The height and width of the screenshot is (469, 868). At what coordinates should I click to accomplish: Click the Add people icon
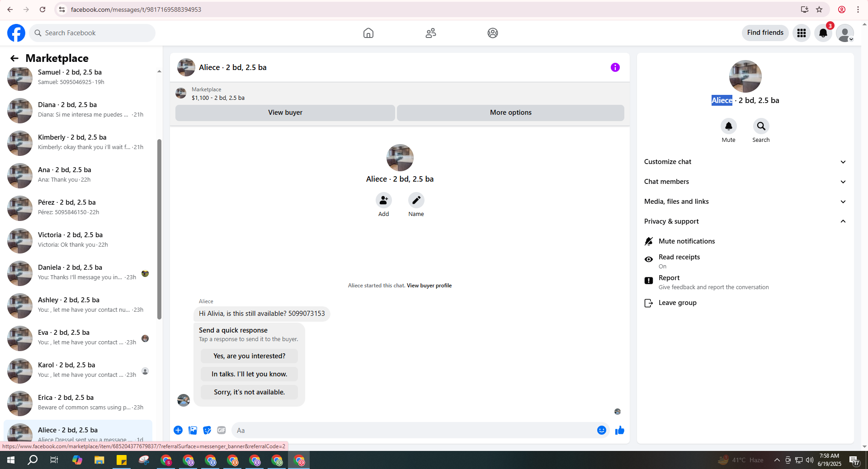384,200
